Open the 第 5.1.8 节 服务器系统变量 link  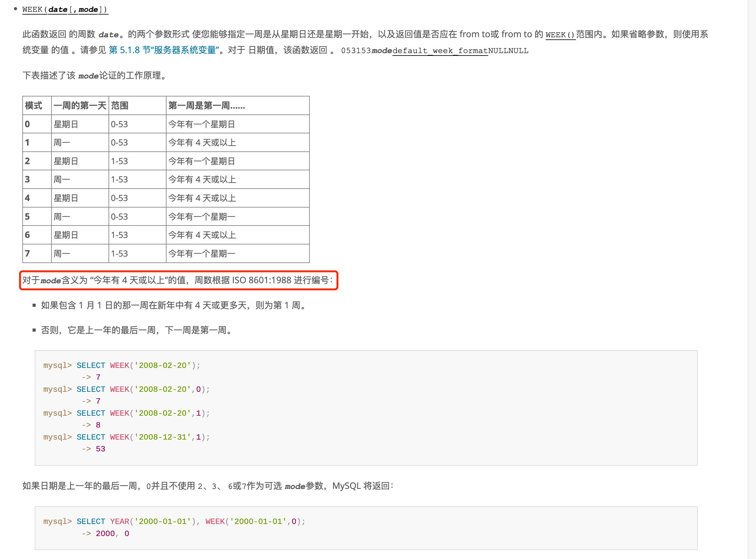(x=164, y=50)
